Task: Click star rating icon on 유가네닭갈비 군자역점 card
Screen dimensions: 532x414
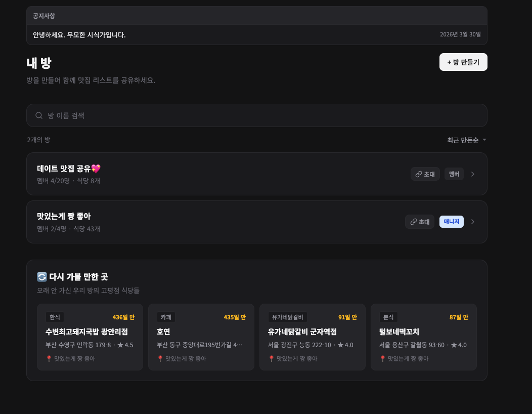Action: pyautogui.click(x=340, y=345)
